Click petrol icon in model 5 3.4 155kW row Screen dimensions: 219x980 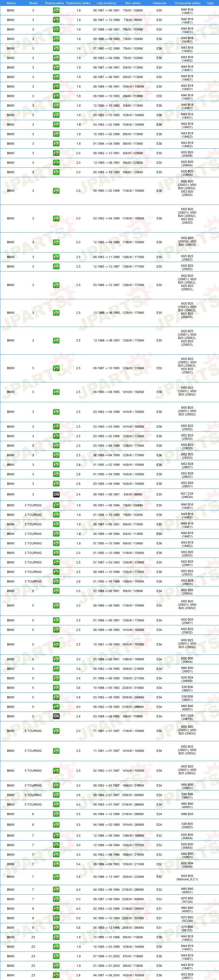(x=56, y=678)
